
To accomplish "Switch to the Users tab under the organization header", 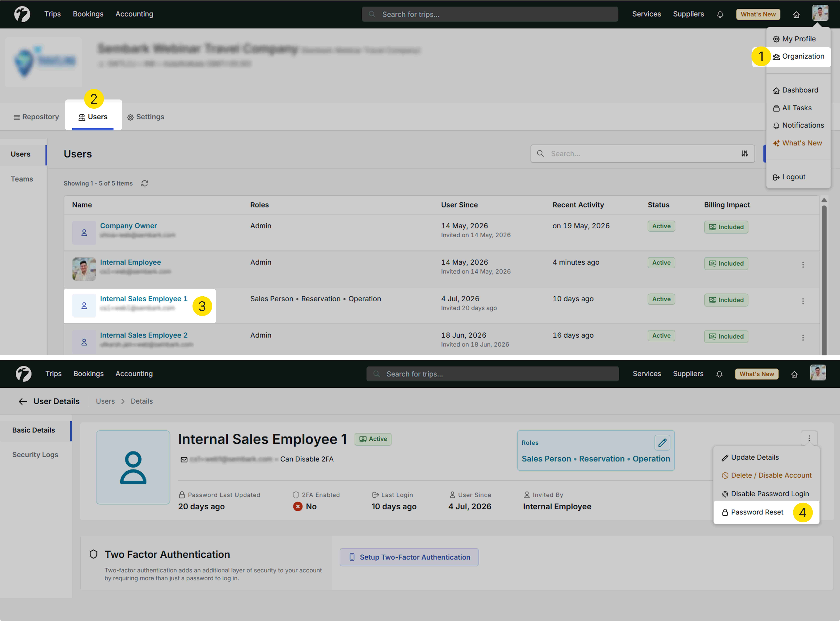I will click(x=93, y=117).
